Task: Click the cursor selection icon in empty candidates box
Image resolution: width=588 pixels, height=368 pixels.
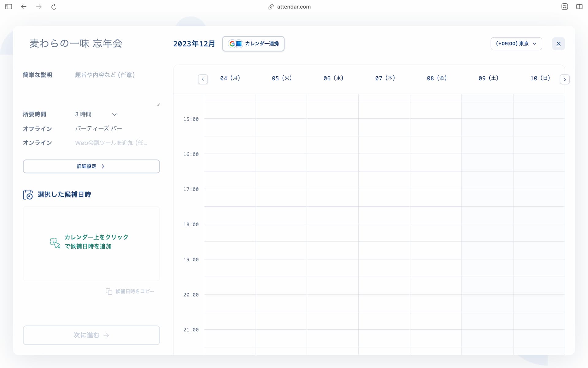Action: [x=55, y=243]
